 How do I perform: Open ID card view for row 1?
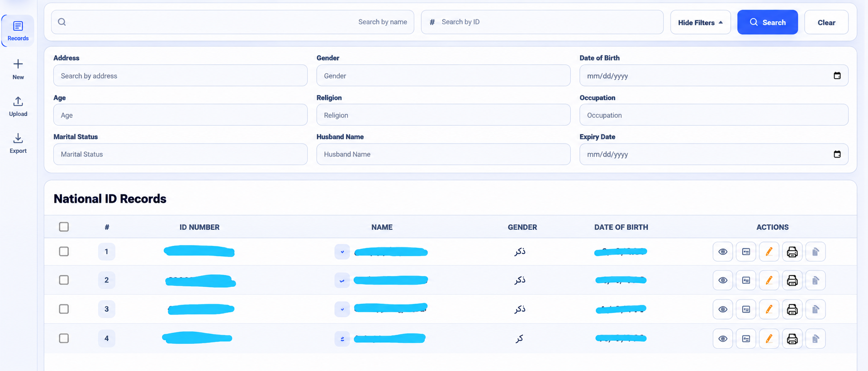pos(746,252)
